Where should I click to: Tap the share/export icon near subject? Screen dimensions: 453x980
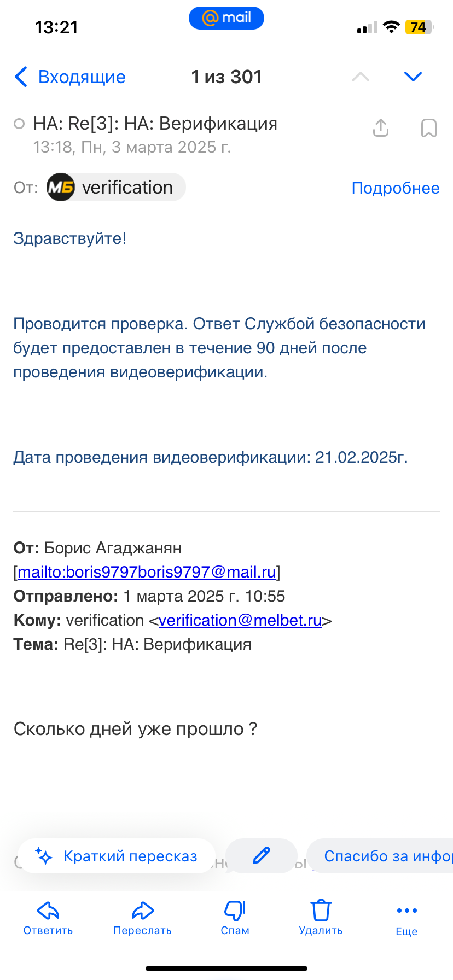pos(381,128)
